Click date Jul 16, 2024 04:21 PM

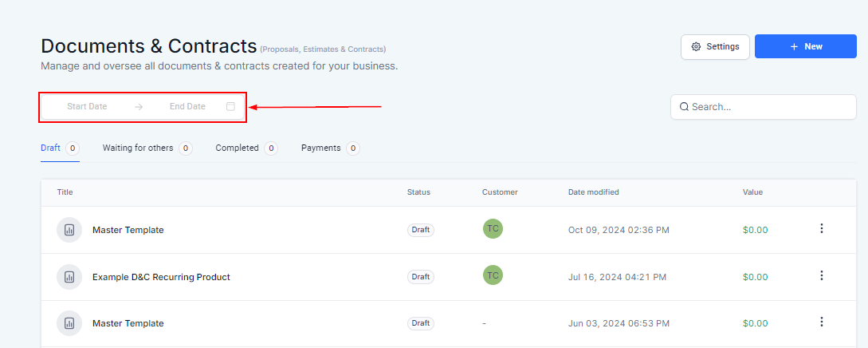tap(617, 277)
